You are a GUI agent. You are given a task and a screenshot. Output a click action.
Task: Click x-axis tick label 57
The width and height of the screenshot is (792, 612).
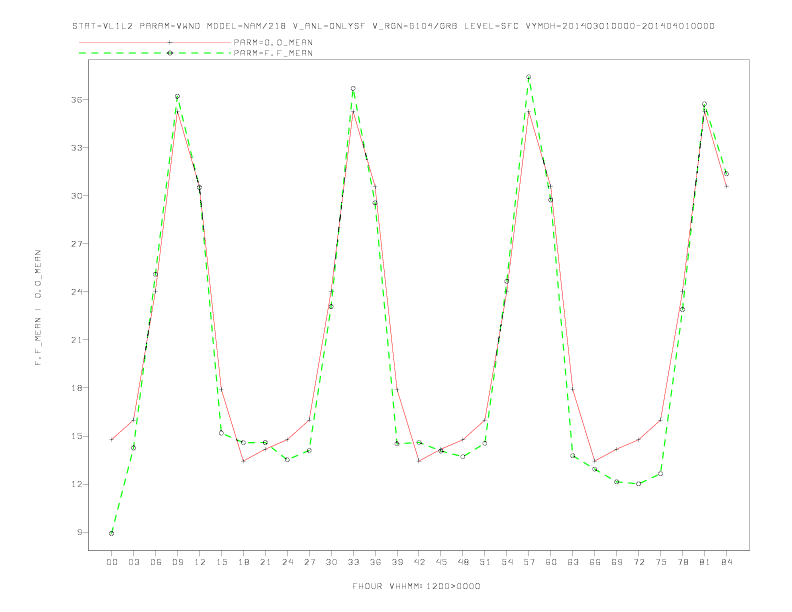pos(529,562)
